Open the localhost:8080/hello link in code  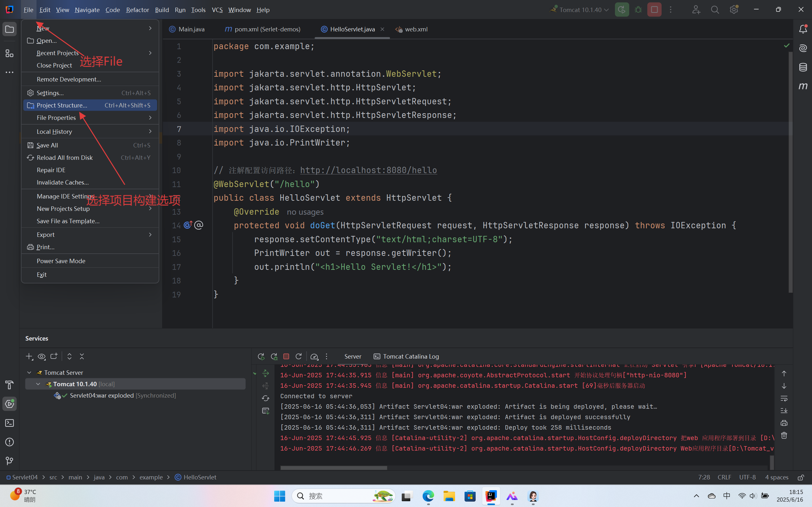[368, 170]
